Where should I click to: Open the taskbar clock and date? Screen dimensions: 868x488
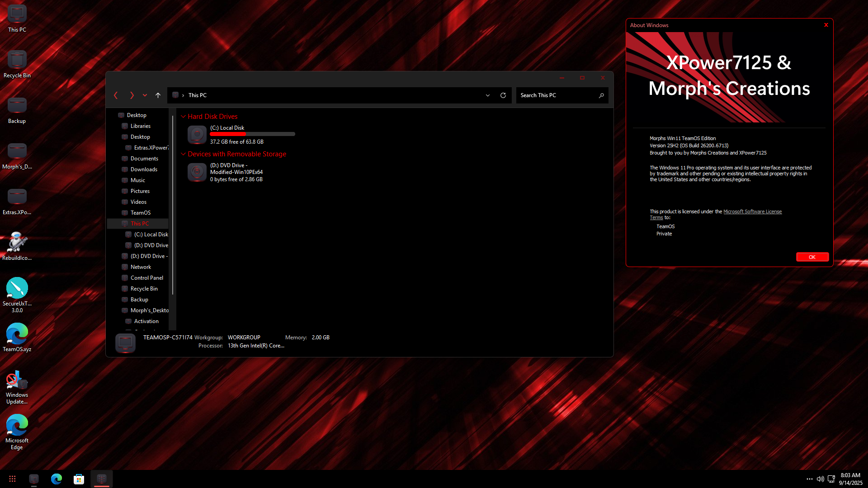click(x=850, y=479)
